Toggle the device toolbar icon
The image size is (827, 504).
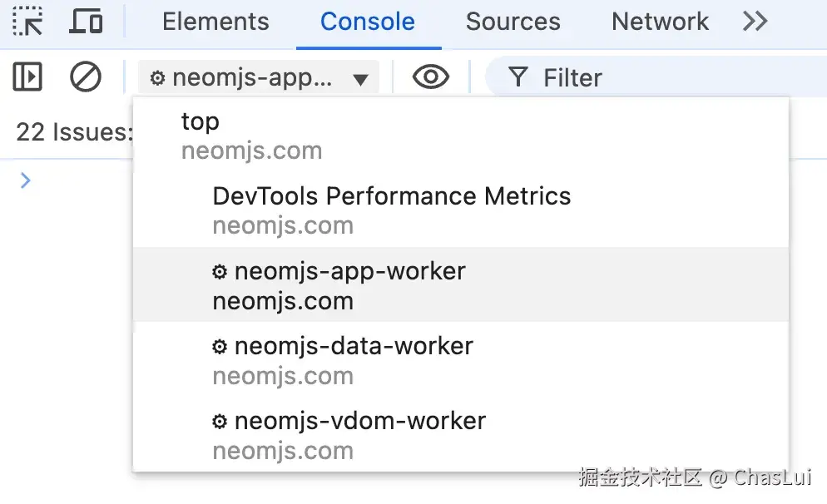pyautogui.click(x=85, y=21)
